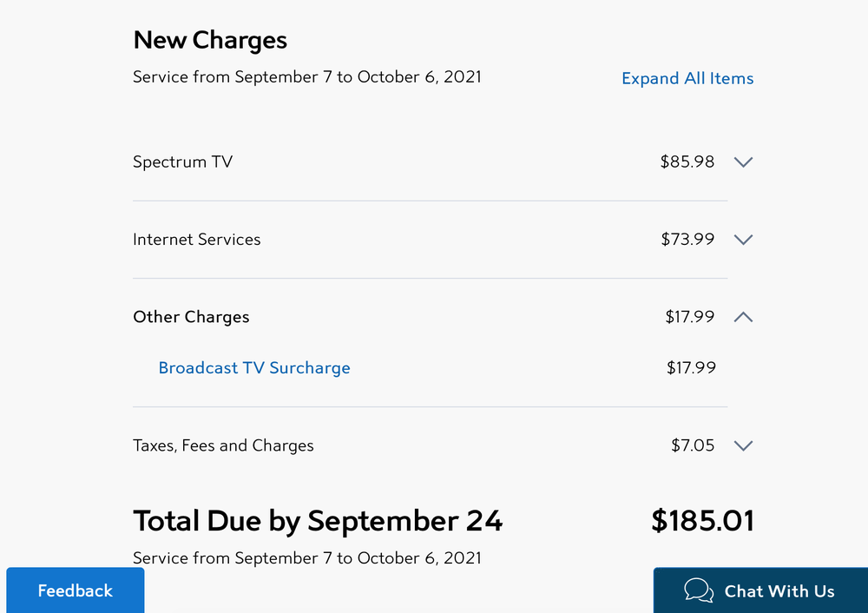Click the chat speech bubbles icon
The height and width of the screenshot is (613, 868).
699,591
